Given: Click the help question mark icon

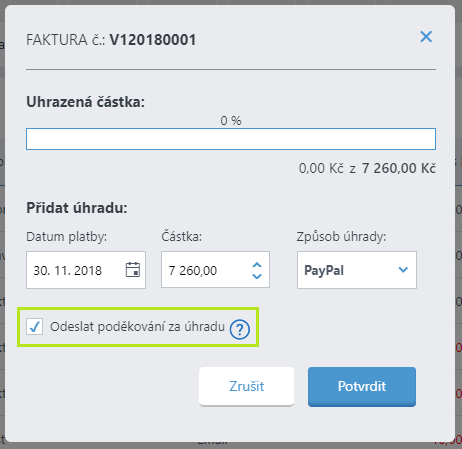Looking at the screenshot, I should click(x=239, y=329).
